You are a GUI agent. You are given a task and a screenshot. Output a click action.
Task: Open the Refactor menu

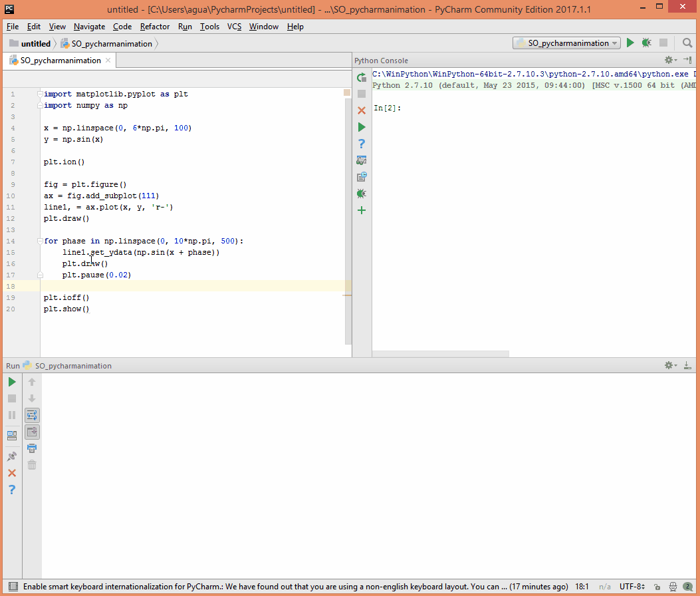pos(154,27)
